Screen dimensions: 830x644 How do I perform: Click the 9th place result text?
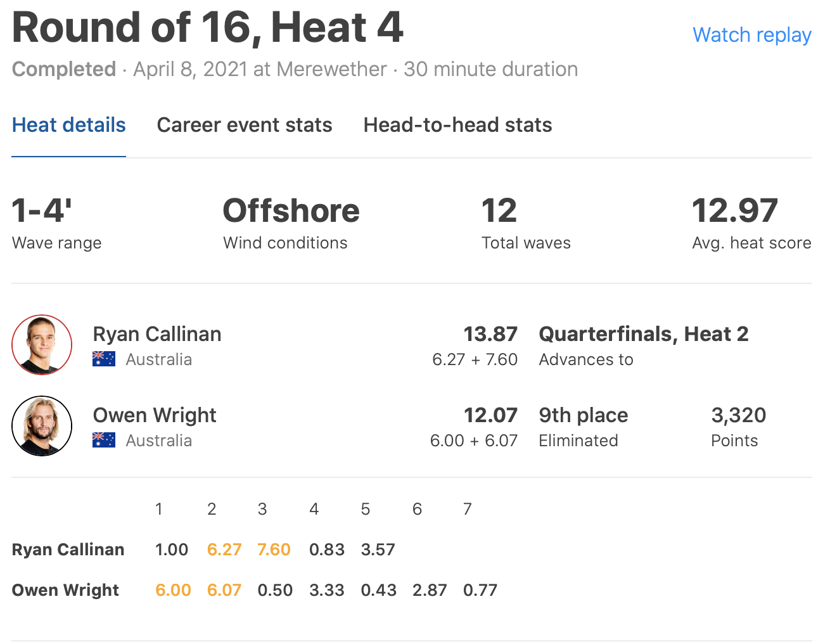pos(584,415)
